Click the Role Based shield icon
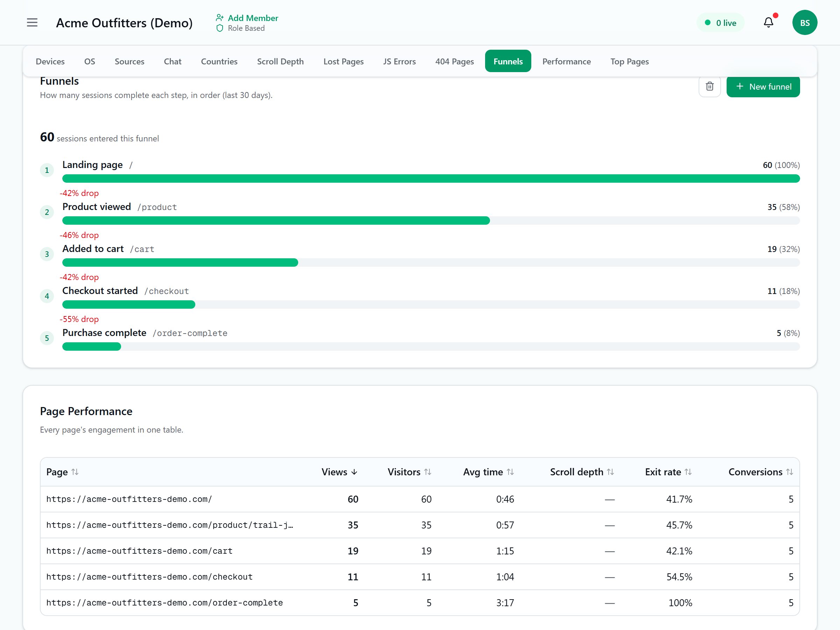The width and height of the screenshot is (840, 630). [219, 28]
